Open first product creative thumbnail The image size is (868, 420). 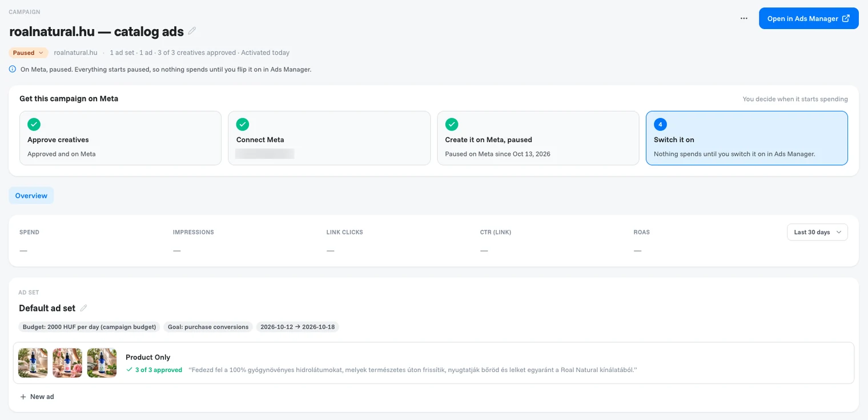[x=33, y=363]
